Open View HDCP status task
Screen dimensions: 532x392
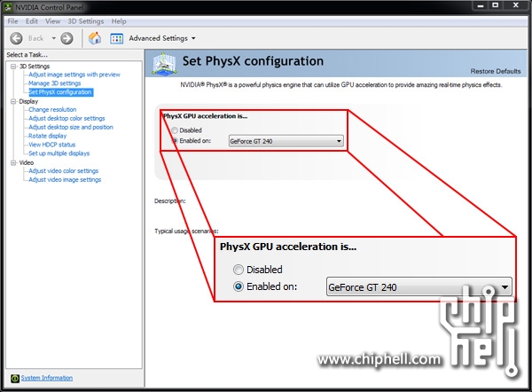coord(52,145)
